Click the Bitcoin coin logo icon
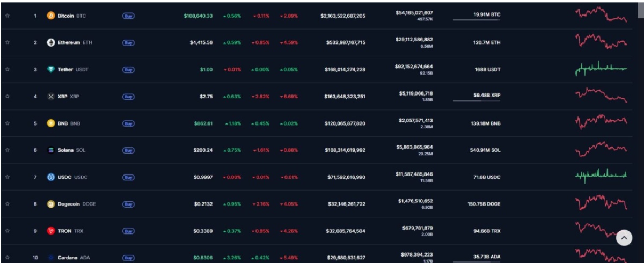Image resolution: width=644 pixels, height=263 pixels. [x=51, y=16]
